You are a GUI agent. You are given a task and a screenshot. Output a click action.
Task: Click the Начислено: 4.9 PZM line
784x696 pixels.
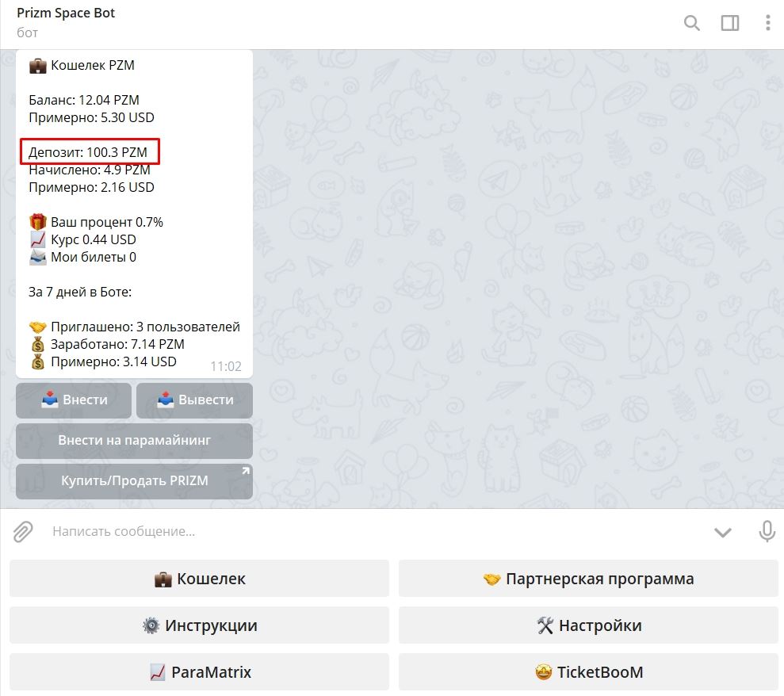coord(90,170)
